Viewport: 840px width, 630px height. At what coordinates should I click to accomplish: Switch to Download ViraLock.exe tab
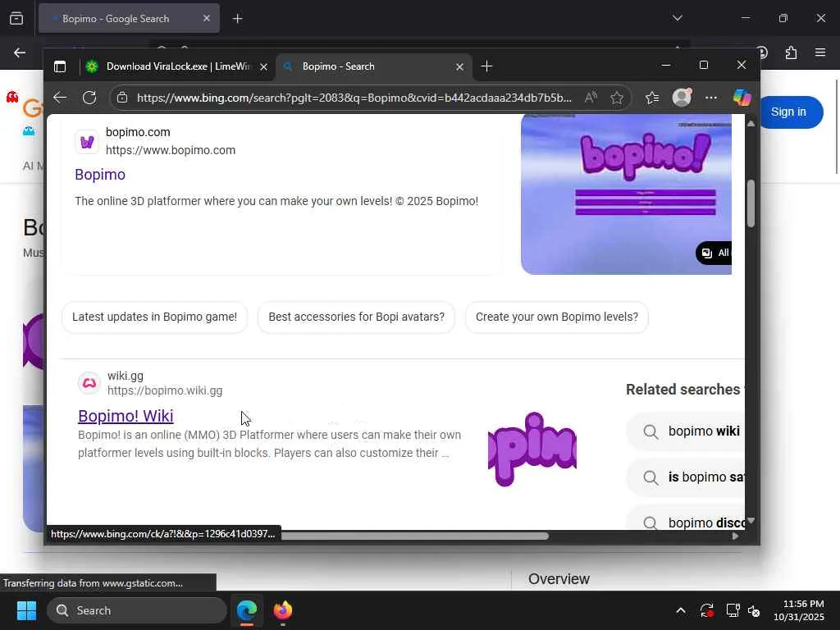[177, 66]
